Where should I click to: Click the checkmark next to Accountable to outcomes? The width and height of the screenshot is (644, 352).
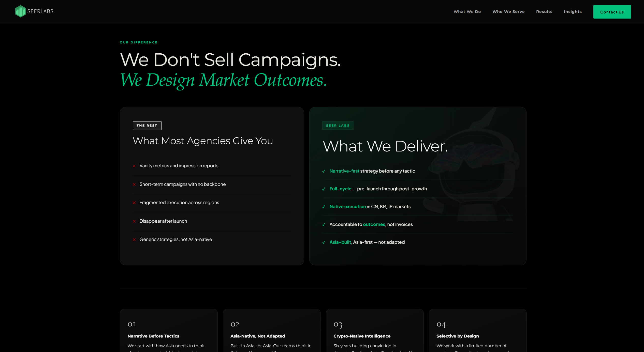coord(324,225)
